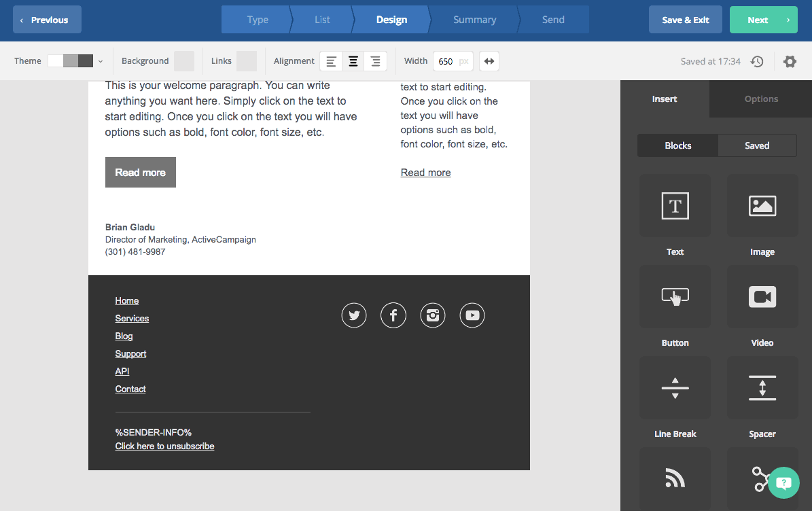Image resolution: width=812 pixels, height=511 pixels.
Task: Insert an Image block
Action: (762, 206)
